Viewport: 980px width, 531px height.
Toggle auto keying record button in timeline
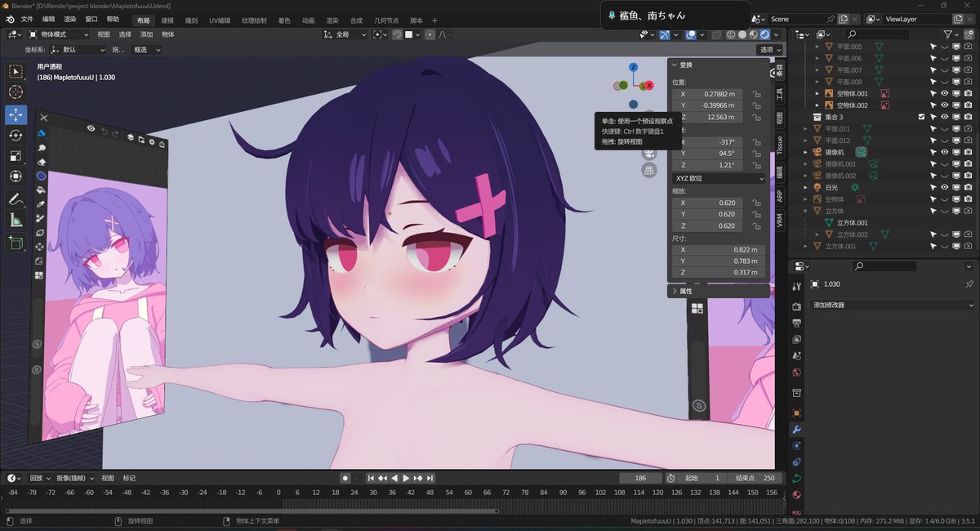345,478
